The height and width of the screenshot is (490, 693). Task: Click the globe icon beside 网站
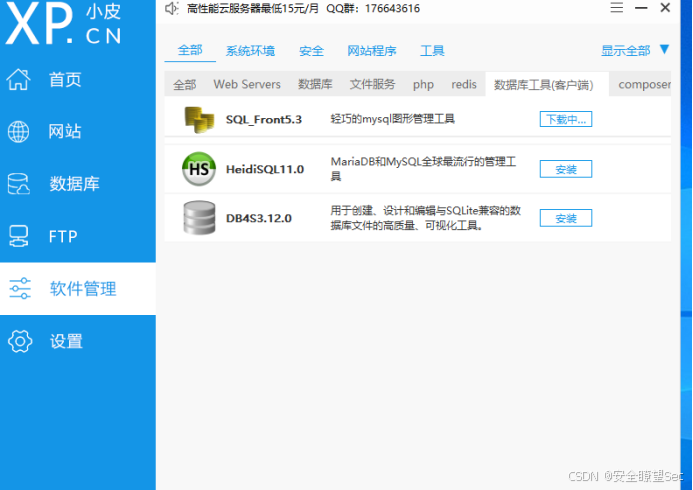coord(19,131)
